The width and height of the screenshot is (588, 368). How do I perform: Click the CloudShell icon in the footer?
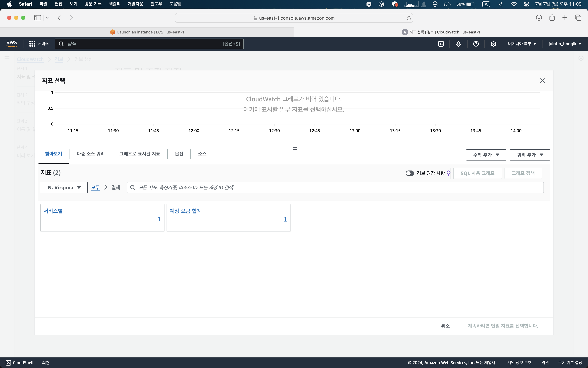tap(8, 363)
